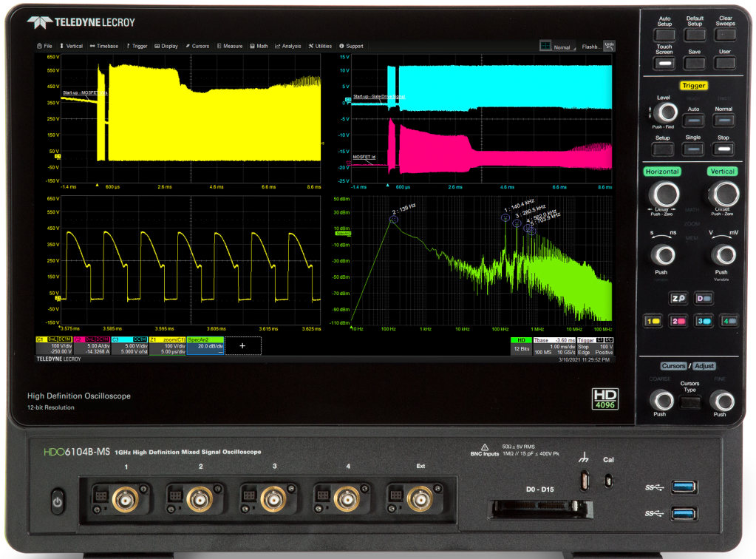Toggle the Normal trigger mode hardware button
This screenshot has height=559, width=756.
click(x=723, y=121)
